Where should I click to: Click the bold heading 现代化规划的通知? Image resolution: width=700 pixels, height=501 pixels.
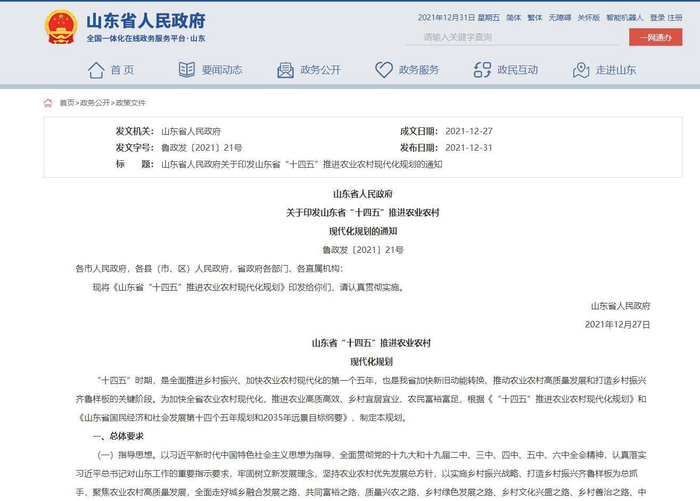point(363,231)
